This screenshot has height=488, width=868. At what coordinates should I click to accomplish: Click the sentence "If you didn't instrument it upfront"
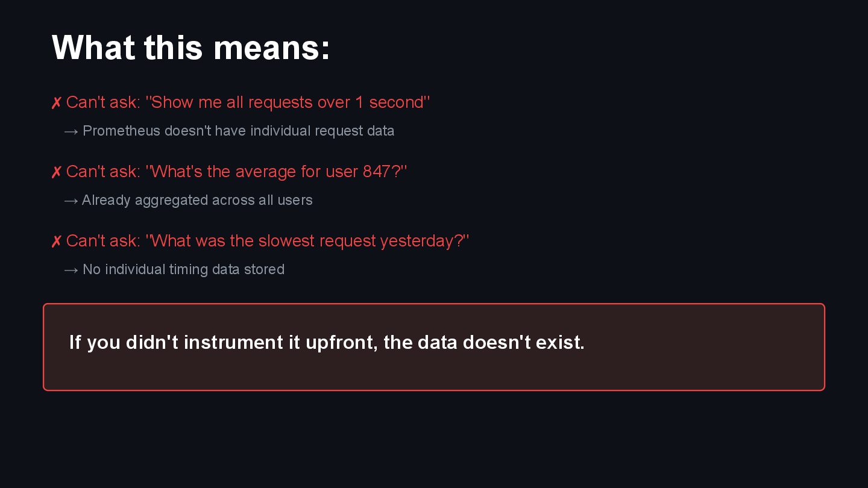(223, 342)
